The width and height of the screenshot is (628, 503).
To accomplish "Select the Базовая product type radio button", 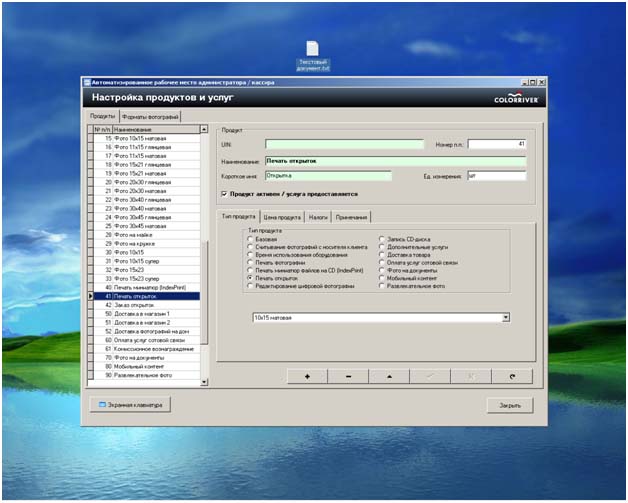I will (x=251, y=241).
